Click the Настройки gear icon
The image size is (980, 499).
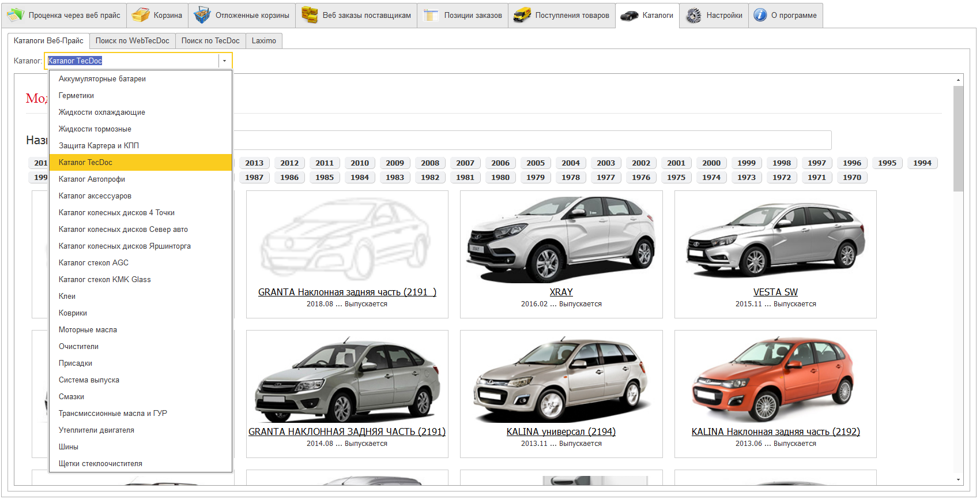tap(693, 15)
